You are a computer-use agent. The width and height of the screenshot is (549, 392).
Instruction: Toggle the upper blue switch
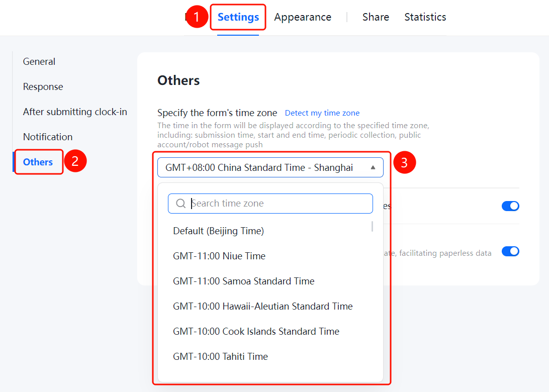[x=510, y=206]
